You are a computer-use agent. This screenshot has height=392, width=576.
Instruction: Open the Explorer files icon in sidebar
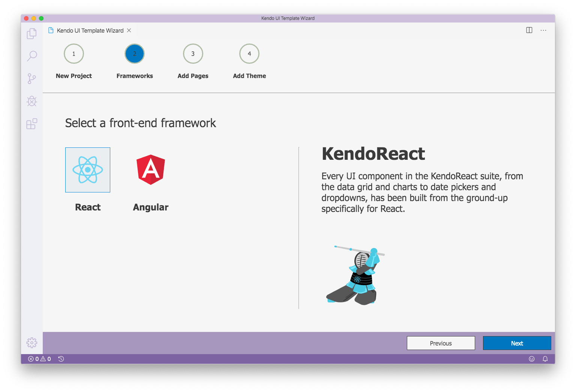click(32, 33)
